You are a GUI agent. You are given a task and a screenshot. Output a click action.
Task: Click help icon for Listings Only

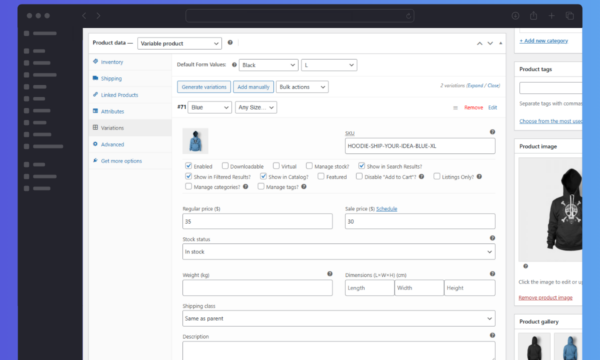[479, 176]
